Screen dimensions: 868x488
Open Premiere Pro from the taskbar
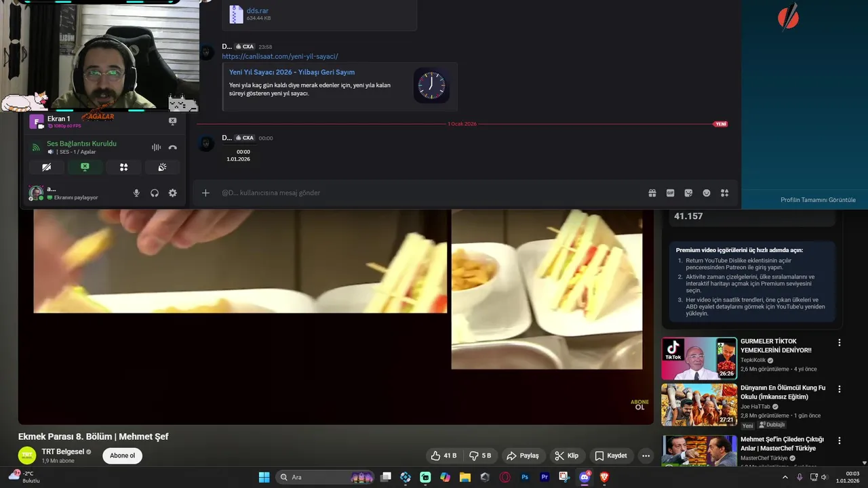tap(545, 477)
